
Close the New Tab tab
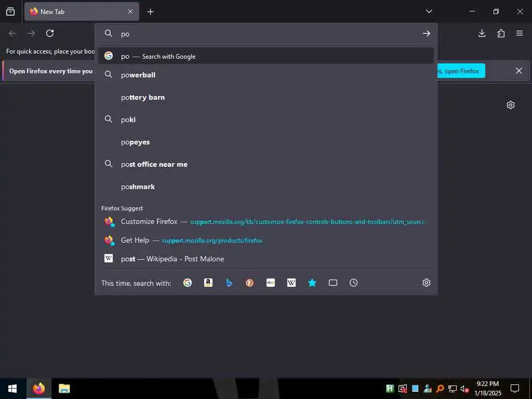click(130, 11)
